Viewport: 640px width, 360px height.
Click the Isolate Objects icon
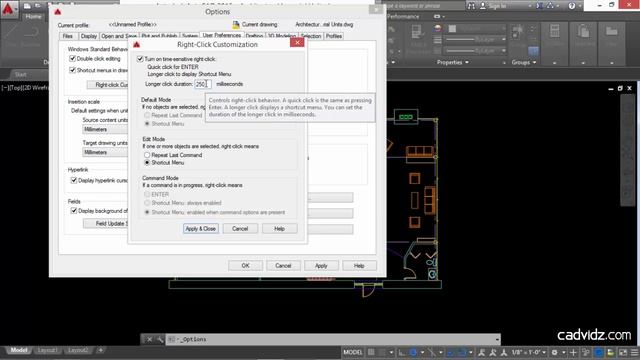[x=610, y=352]
